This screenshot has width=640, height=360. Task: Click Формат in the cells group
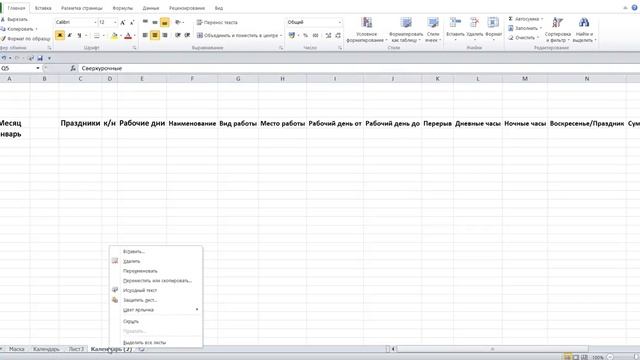click(493, 29)
